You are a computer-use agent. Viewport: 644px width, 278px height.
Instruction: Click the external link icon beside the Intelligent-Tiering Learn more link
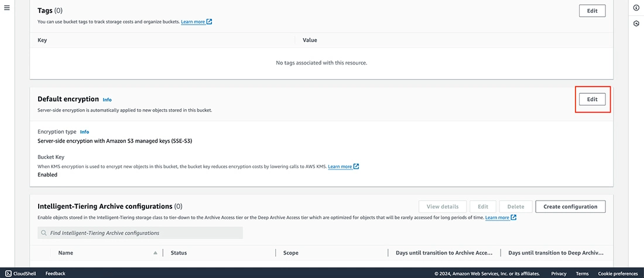(x=513, y=217)
